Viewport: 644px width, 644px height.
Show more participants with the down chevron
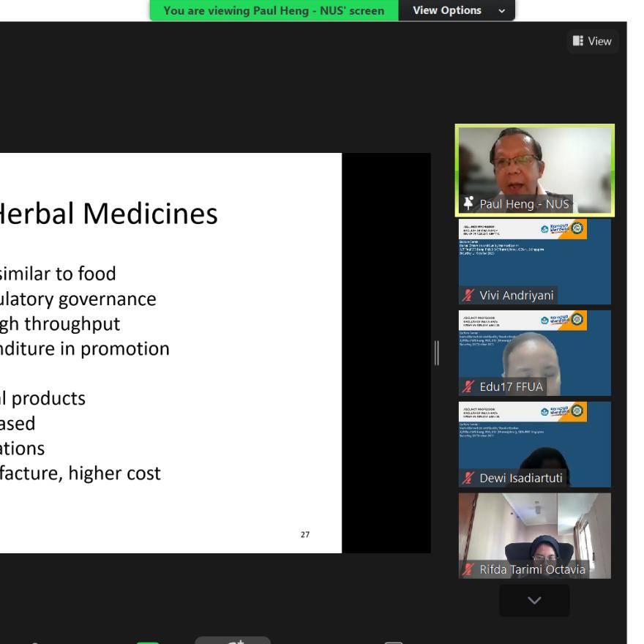tap(534, 600)
